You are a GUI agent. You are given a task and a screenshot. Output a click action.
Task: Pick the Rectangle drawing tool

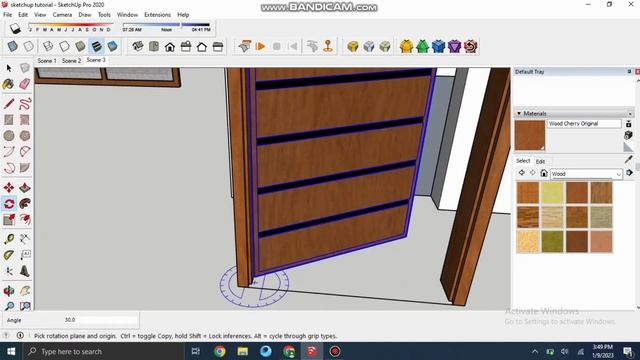(x=9, y=120)
